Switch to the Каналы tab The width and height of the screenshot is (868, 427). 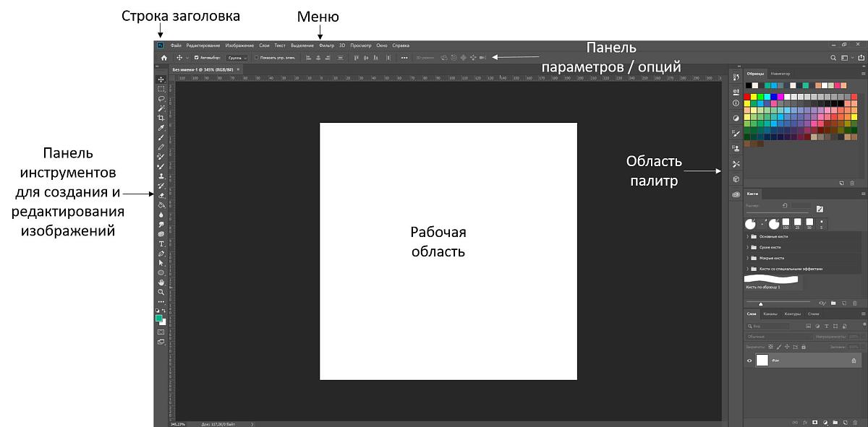tap(770, 314)
